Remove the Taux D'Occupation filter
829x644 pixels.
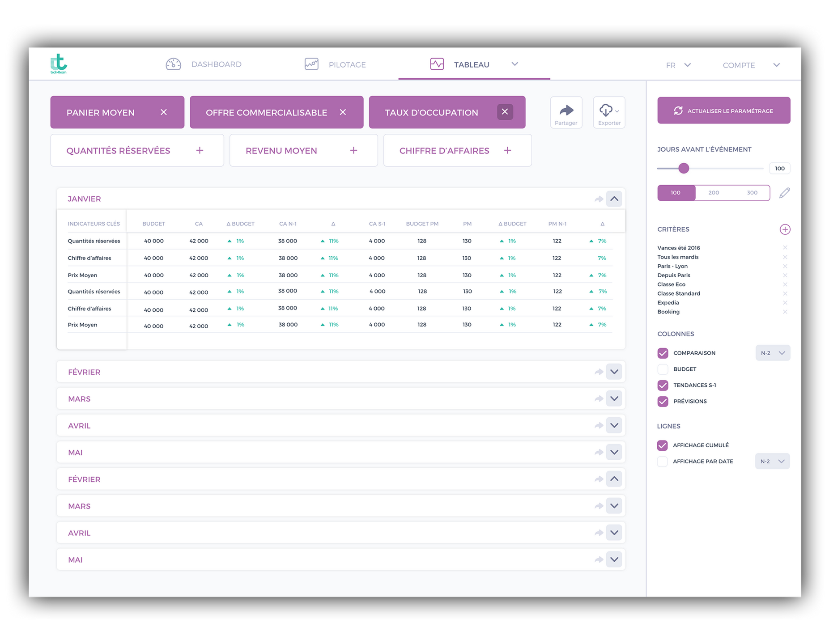tap(505, 112)
